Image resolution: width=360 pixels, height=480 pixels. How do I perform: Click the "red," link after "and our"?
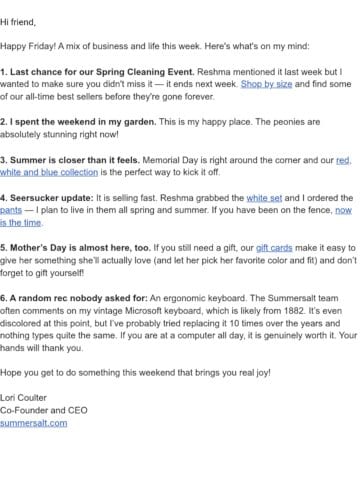(x=343, y=160)
